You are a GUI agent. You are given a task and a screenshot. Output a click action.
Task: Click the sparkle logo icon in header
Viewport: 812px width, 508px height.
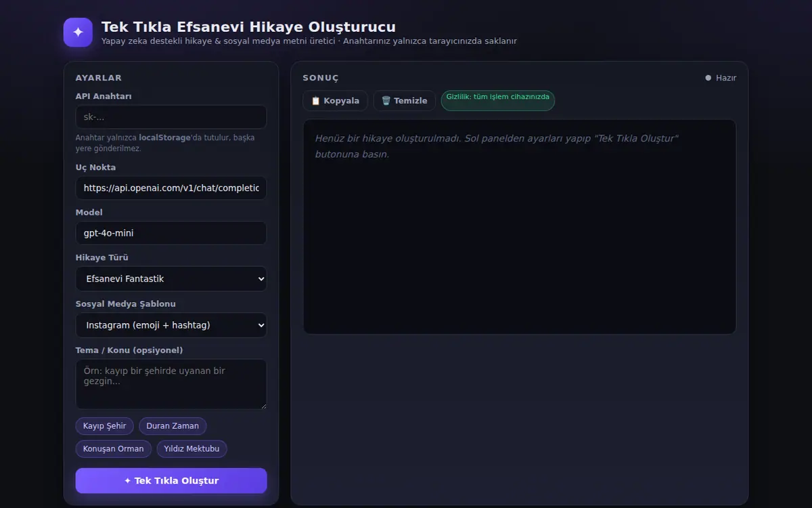[78, 33]
